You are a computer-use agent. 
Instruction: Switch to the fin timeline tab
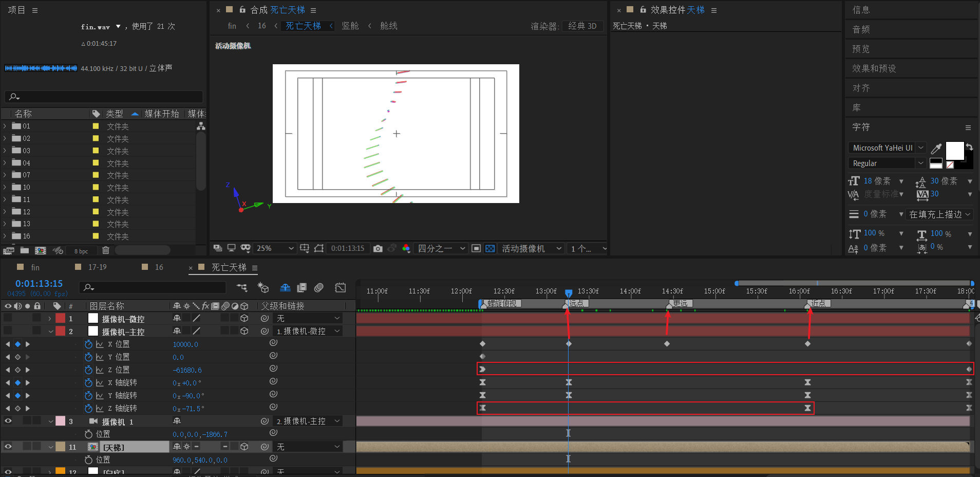35,267
